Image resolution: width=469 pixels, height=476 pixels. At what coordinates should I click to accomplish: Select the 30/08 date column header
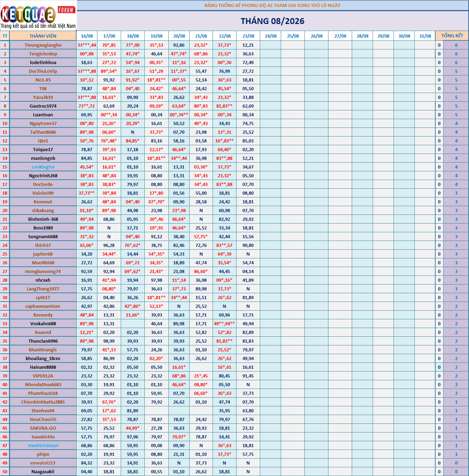click(x=404, y=36)
